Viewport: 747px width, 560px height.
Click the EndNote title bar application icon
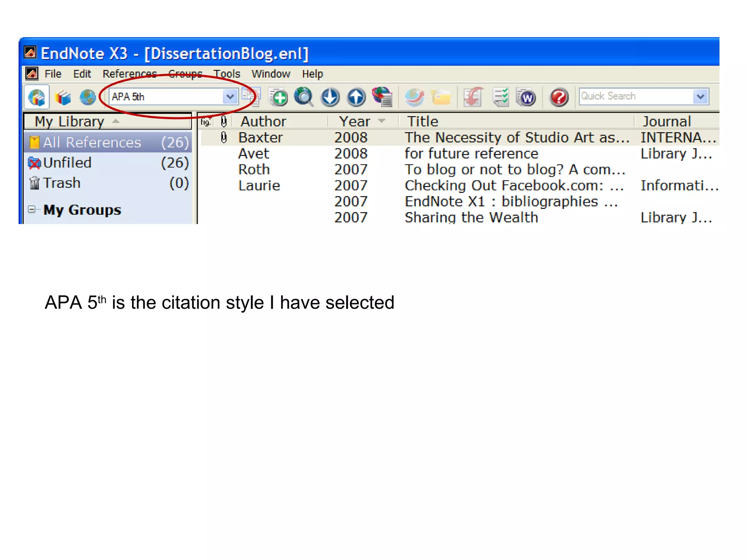[30, 52]
